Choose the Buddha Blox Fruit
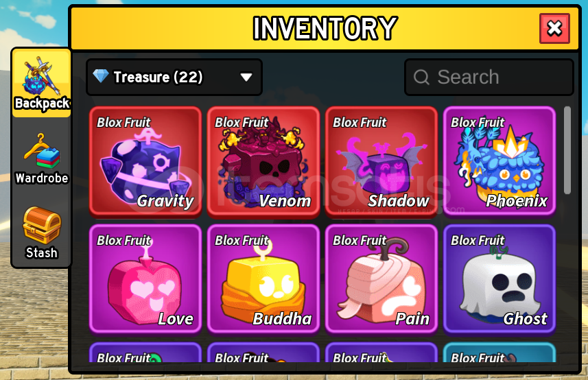Screen dimensions: 588x380 point(263,279)
